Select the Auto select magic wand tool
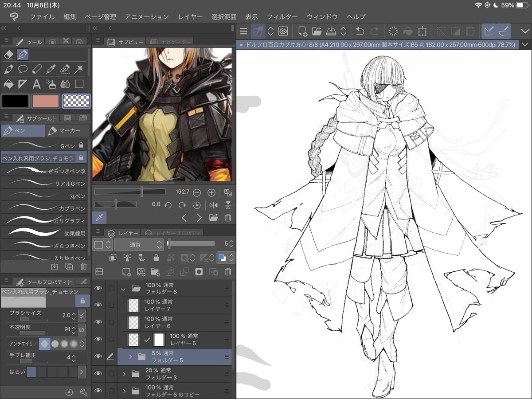Image resolution: width=532 pixels, height=399 pixels. tap(79, 69)
